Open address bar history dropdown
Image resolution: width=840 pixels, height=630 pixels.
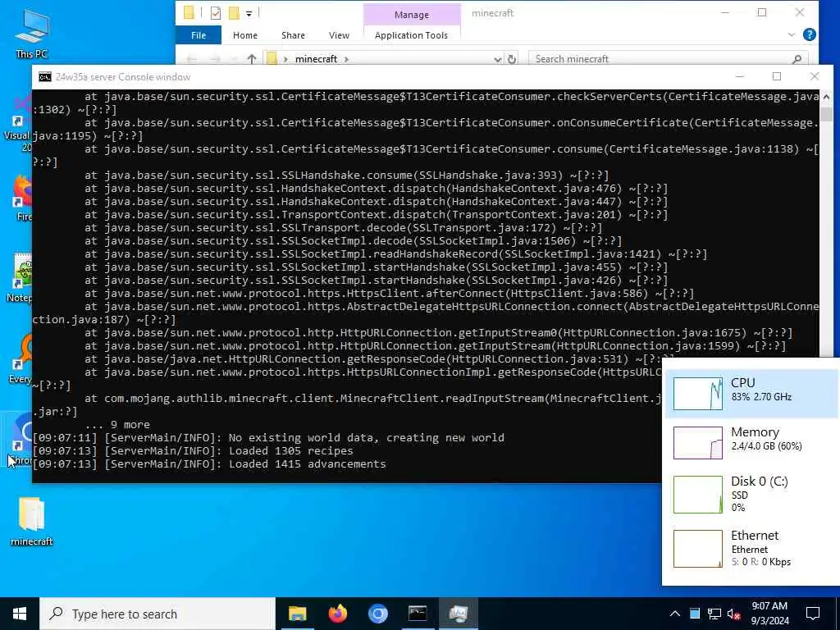[x=498, y=59]
